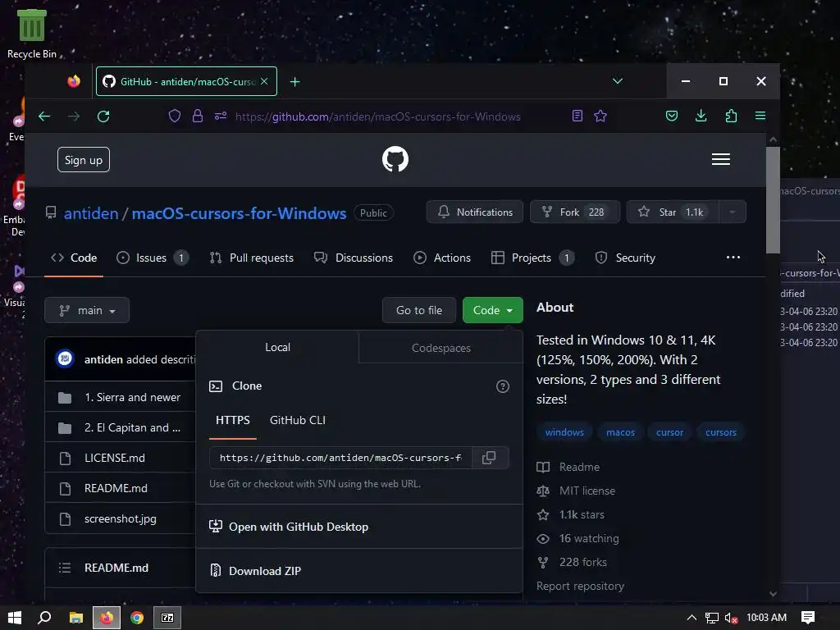Open taskbar search magnifier

[44, 618]
